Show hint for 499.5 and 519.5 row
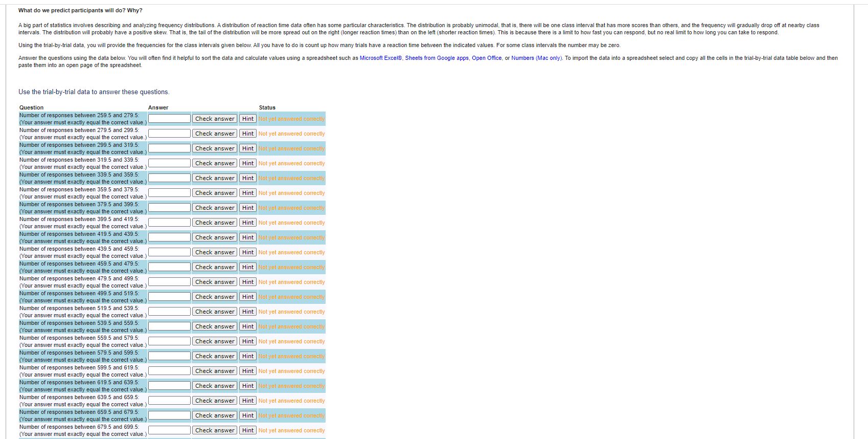This screenshot has height=439, width=868. (248, 297)
